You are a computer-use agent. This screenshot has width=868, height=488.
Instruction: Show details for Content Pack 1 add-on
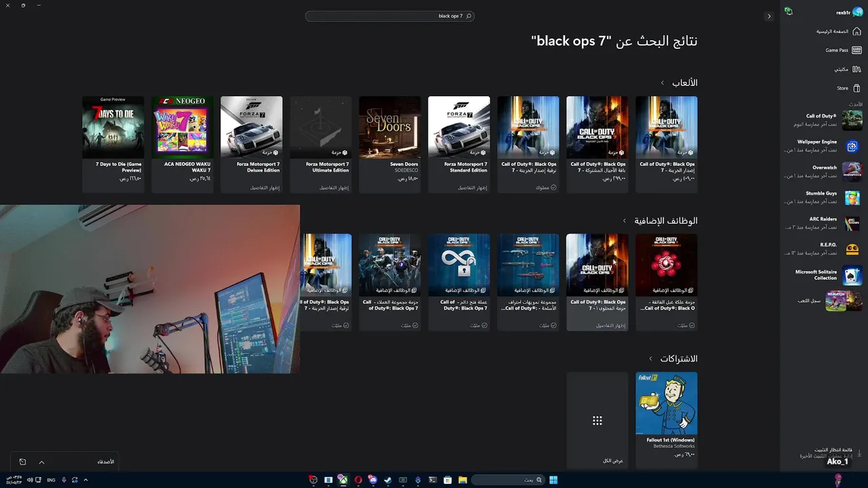[x=611, y=325]
